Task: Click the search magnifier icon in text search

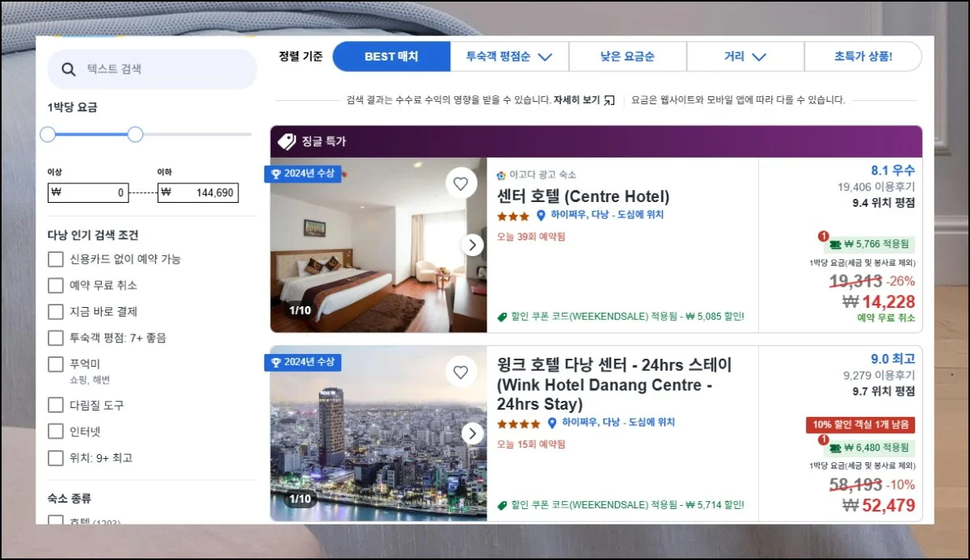Action: [x=68, y=69]
